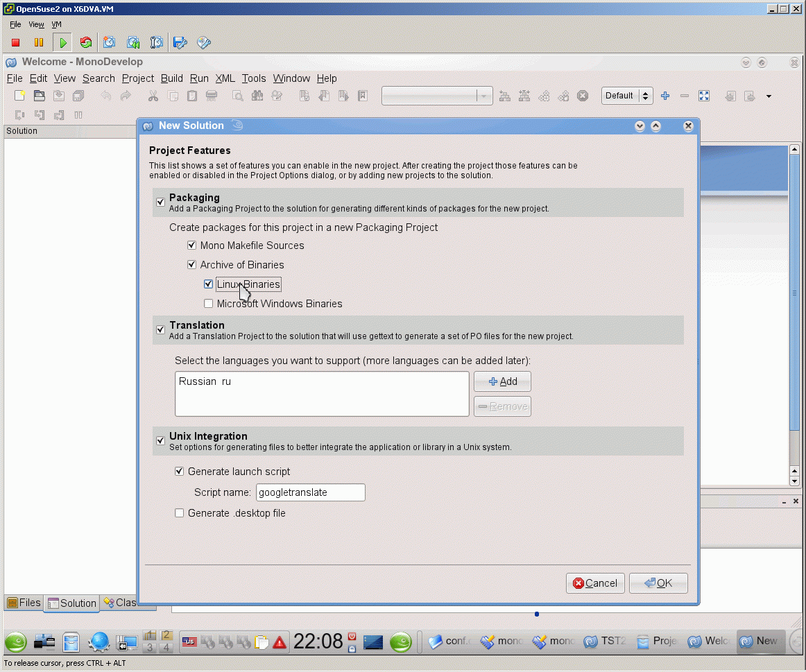Switch to the Files pad tab
Screen dimensions: 806x672
pyautogui.click(x=24, y=603)
